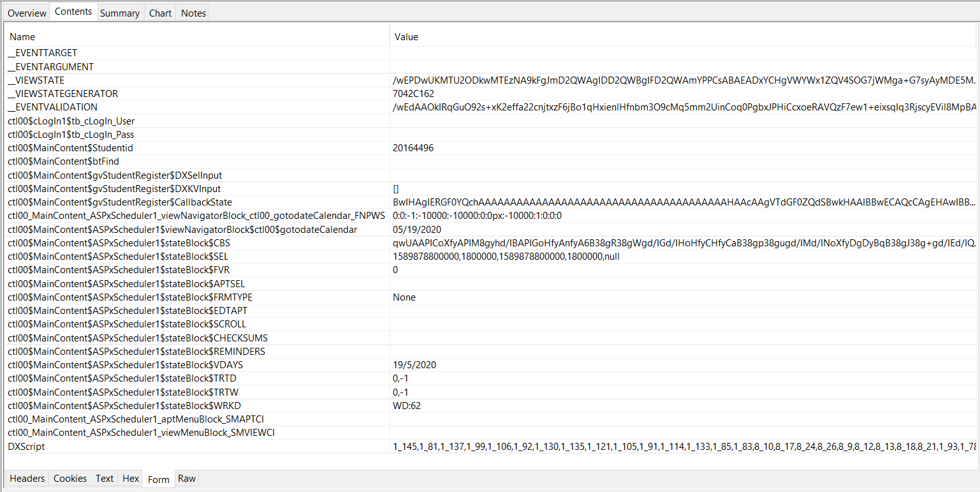Select the __EVENTVALIDATION name cell

click(x=198, y=107)
